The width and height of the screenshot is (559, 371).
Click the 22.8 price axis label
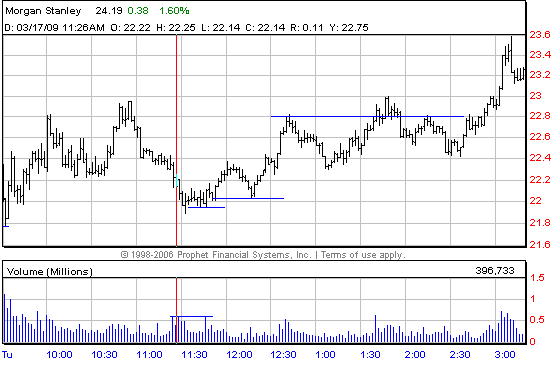[x=540, y=116]
